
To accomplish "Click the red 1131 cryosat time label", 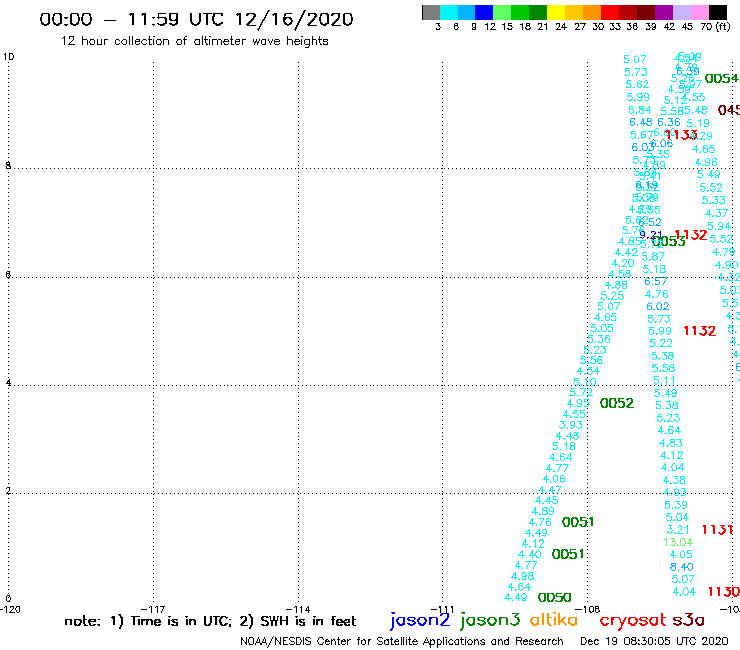I will point(717,530).
